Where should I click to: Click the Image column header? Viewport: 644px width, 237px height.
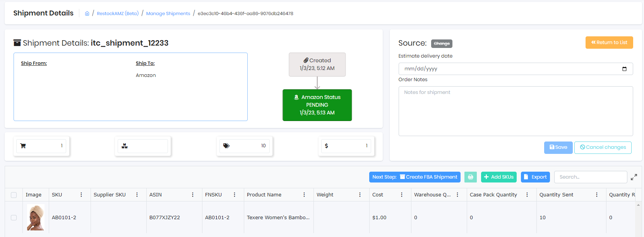coord(34,195)
